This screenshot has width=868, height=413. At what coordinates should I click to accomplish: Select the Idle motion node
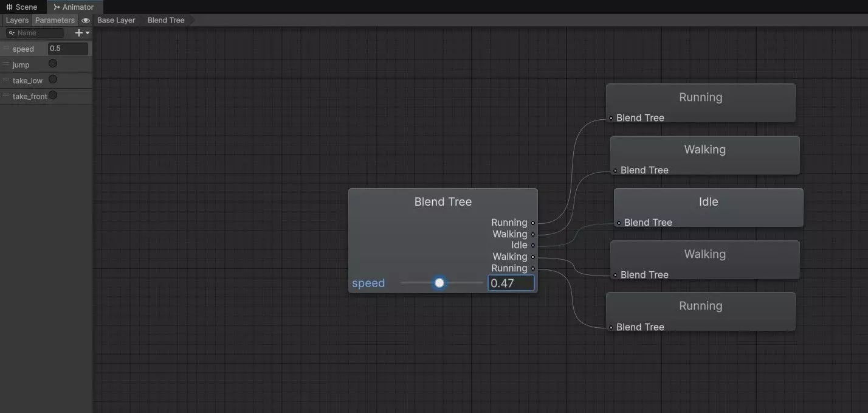pos(708,207)
